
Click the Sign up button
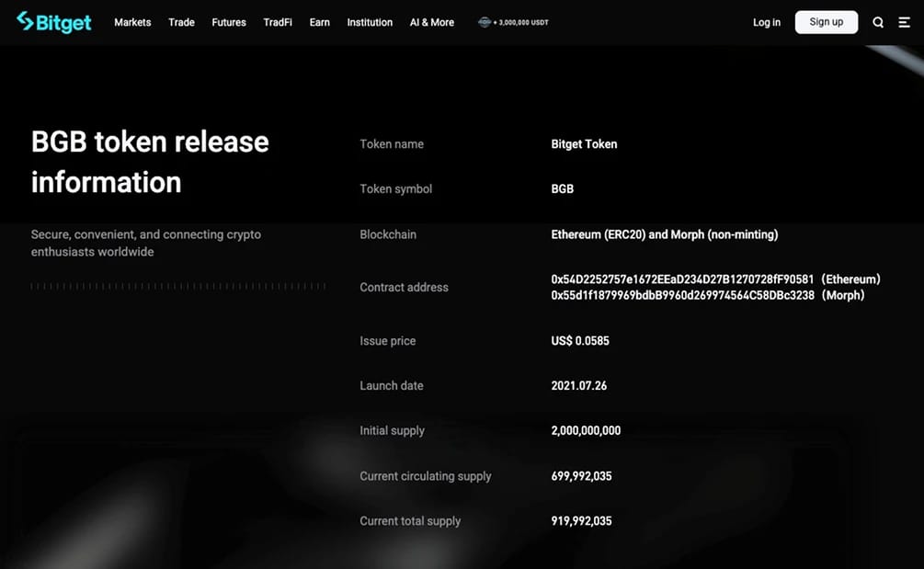pyautogui.click(x=827, y=22)
